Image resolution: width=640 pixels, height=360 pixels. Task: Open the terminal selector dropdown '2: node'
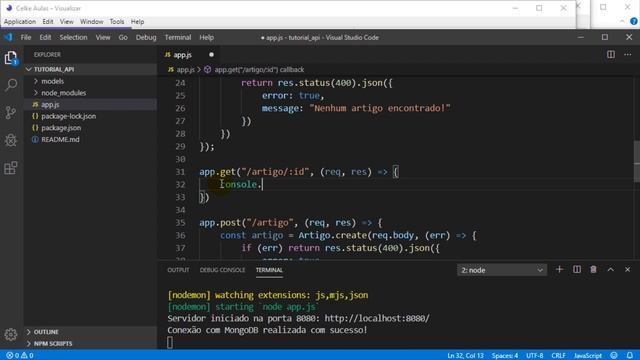point(502,270)
